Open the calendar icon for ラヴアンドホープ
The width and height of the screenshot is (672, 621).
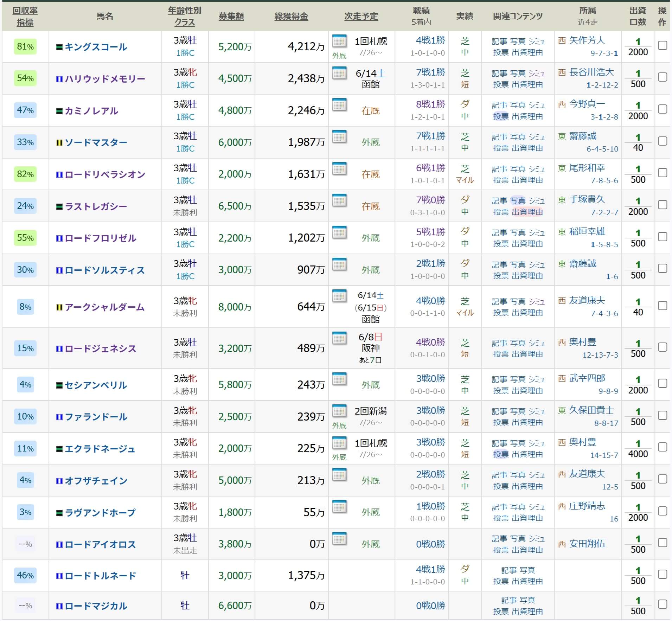pyautogui.click(x=339, y=507)
